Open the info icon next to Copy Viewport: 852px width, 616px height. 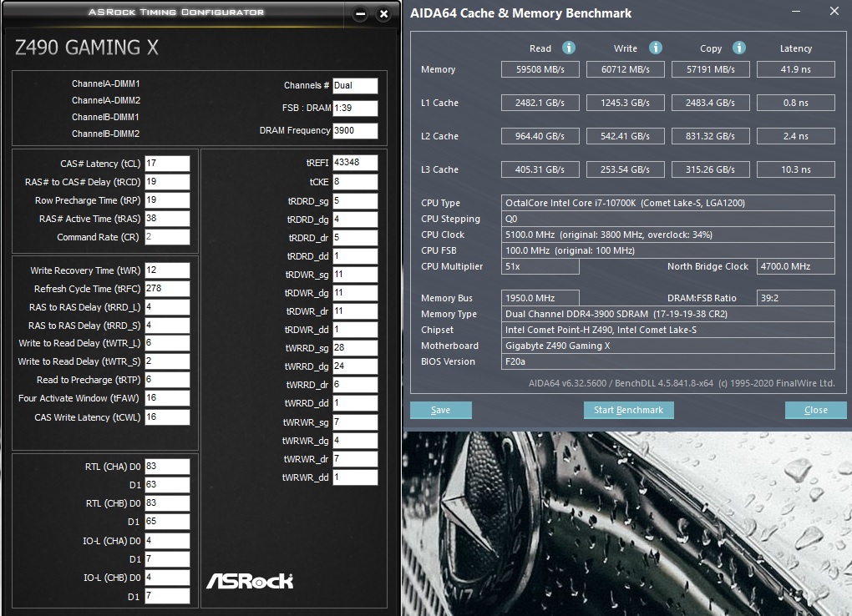739,48
